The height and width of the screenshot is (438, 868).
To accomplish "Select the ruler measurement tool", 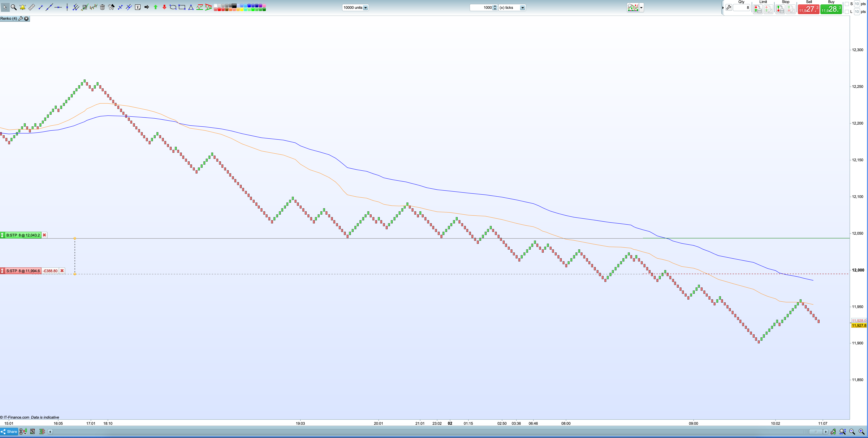I will click(32, 7).
